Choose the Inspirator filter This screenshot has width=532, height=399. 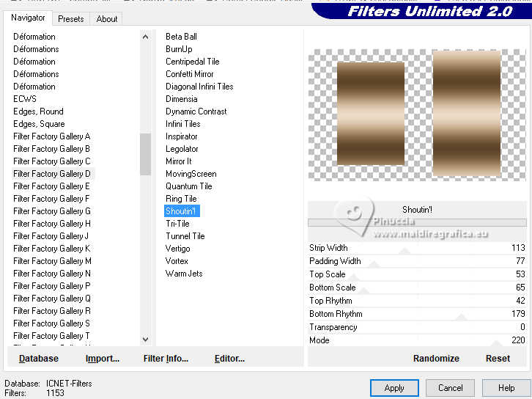click(x=182, y=136)
